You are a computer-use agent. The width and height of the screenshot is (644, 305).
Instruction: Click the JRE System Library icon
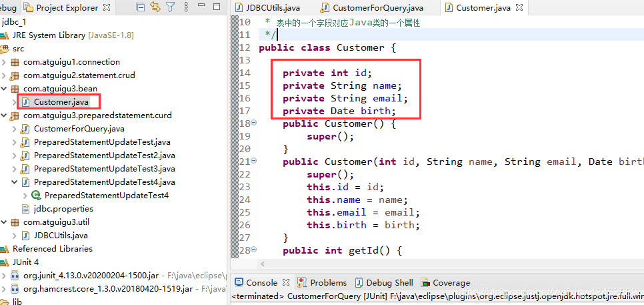coord(5,35)
